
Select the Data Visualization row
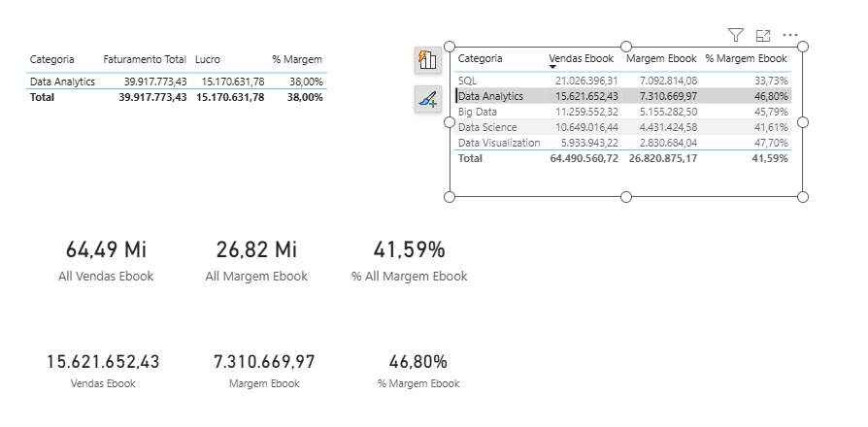(x=622, y=143)
